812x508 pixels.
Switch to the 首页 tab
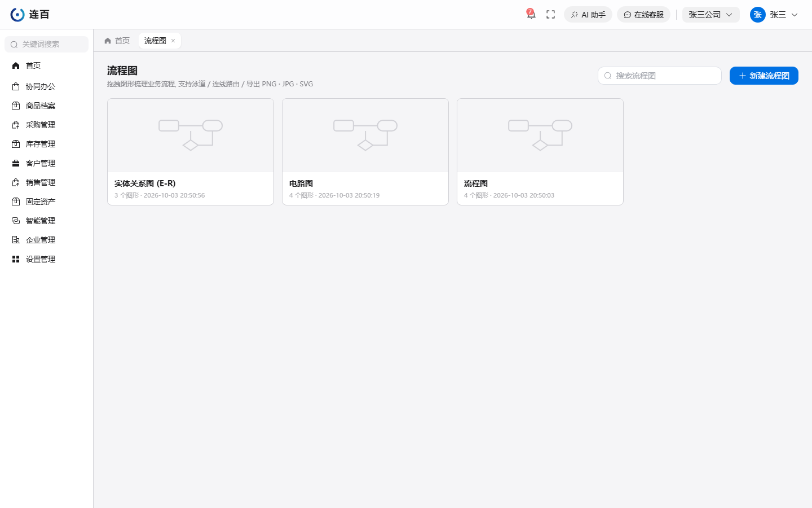[117, 41]
